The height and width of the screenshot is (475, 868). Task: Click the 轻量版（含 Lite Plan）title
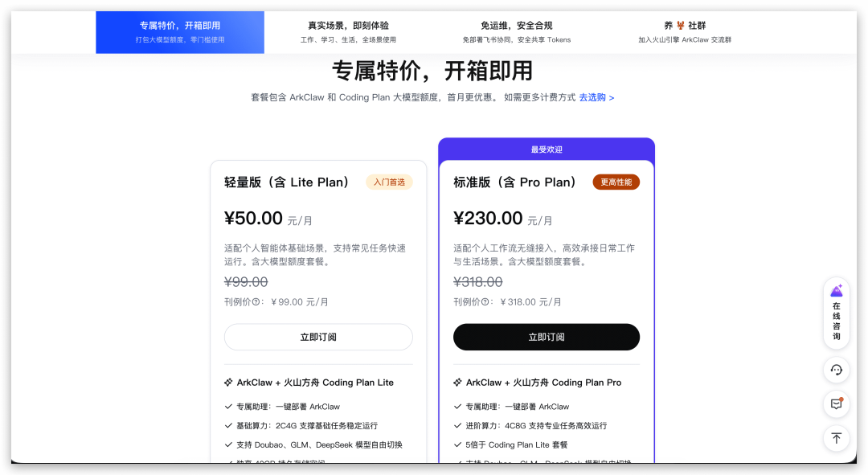point(287,182)
